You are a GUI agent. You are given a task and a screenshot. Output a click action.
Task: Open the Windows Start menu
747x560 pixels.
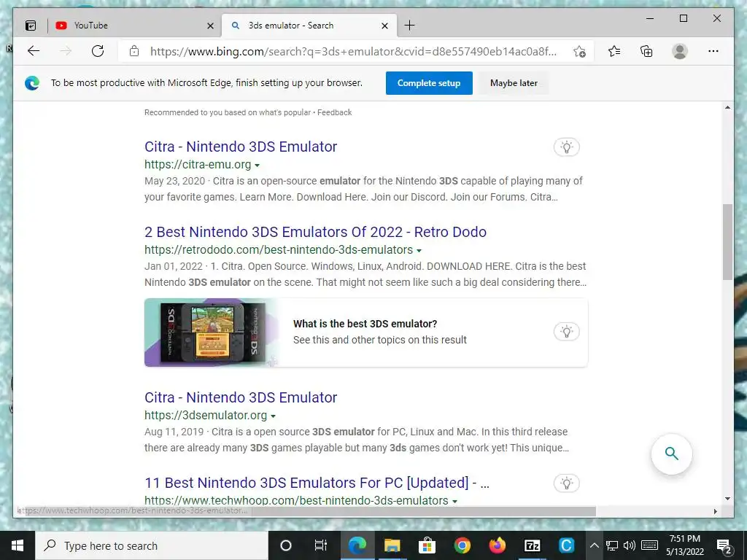coord(18,545)
